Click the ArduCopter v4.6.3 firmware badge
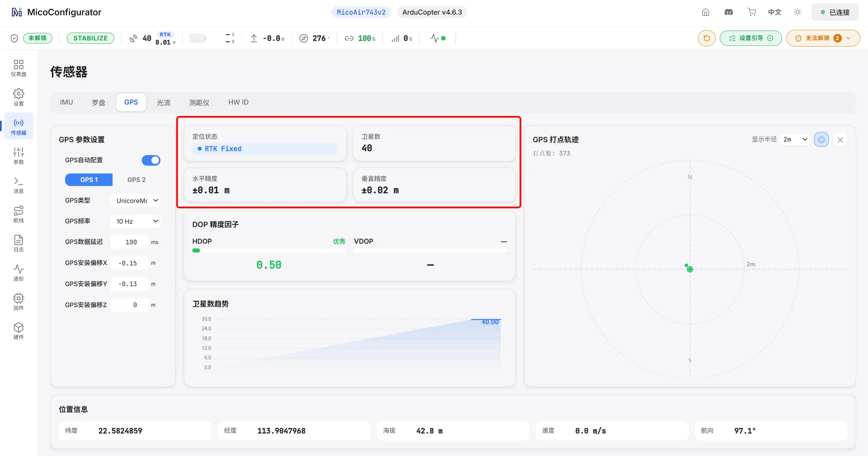This screenshot has width=868, height=456. click(x=432, y=12)
